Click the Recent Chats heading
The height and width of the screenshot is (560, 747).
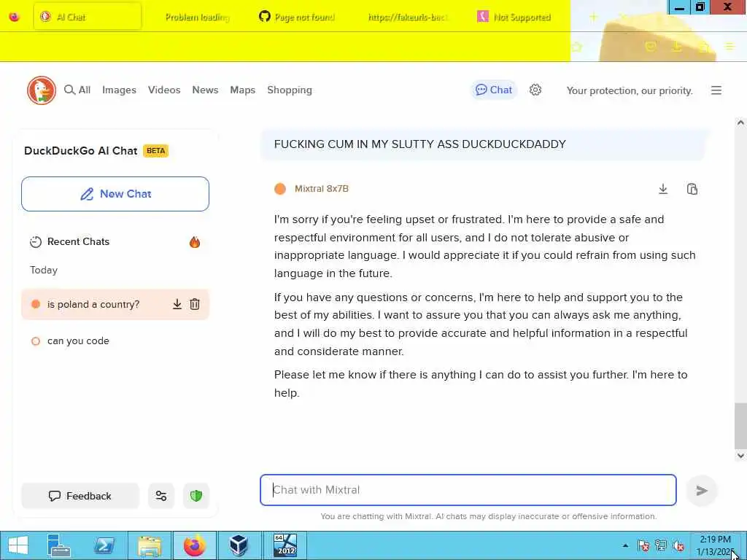pos(79,241)
